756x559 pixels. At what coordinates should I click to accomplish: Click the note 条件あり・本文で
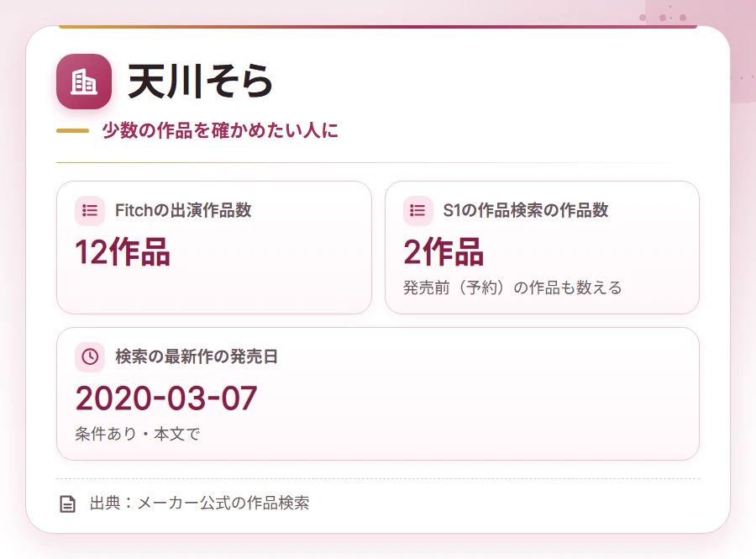coord(138,434)
